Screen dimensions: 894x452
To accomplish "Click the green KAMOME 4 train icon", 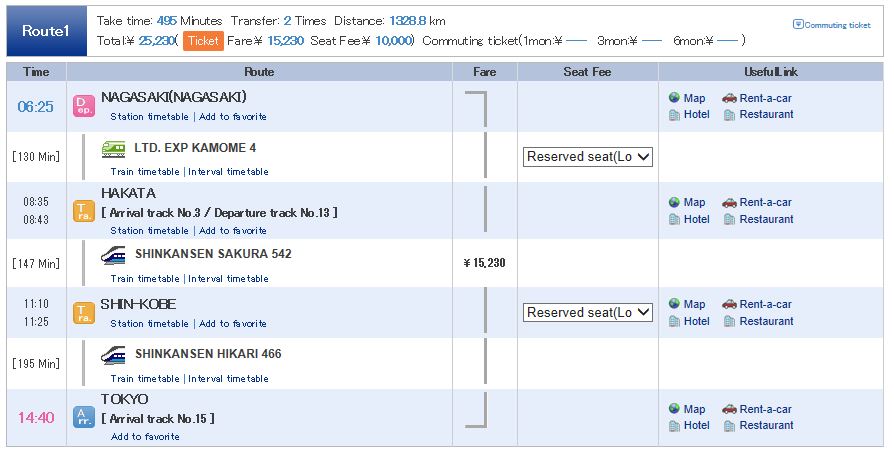I will point(113,149).
